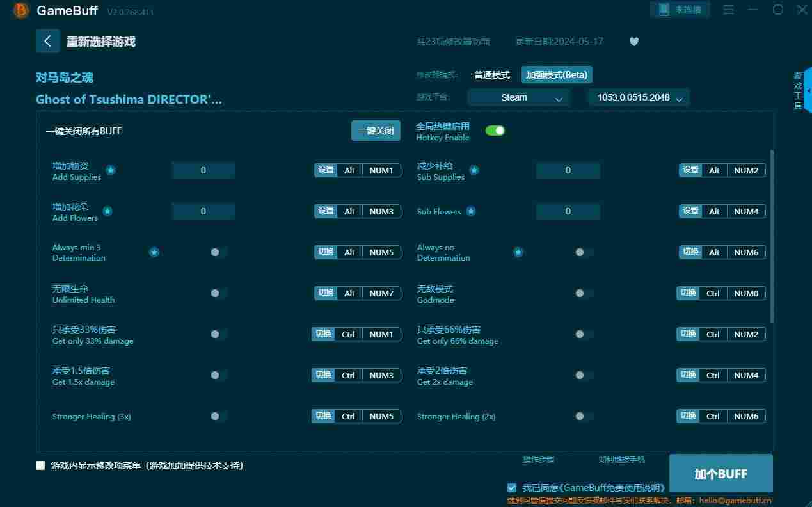Expand the game tools side panel
This screenshot has height=507, width=812.
[808, 90]
